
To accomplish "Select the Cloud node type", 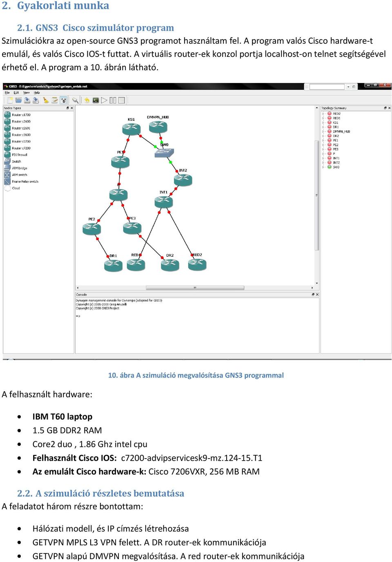I will [12, 188].
